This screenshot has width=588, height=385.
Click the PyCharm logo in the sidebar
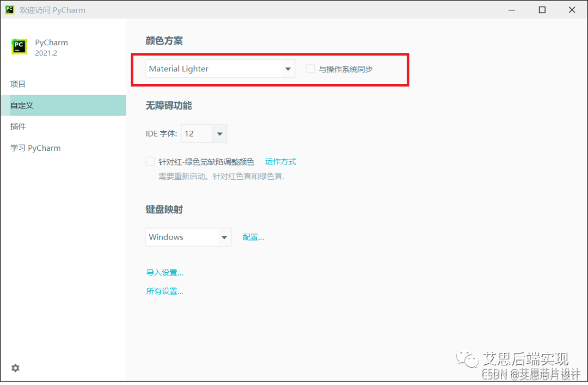[x=19, y=47]
